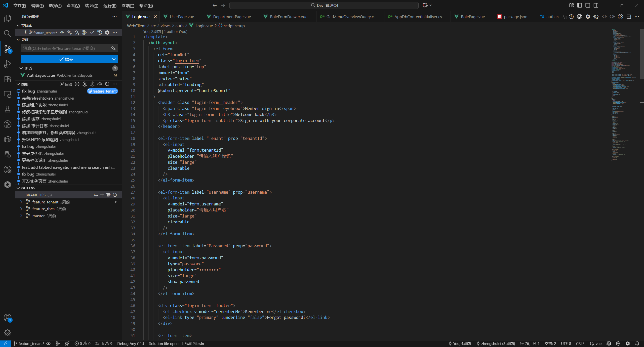Click the refresh icon in graph section
The image size is (644, 347).
[107, 84]
